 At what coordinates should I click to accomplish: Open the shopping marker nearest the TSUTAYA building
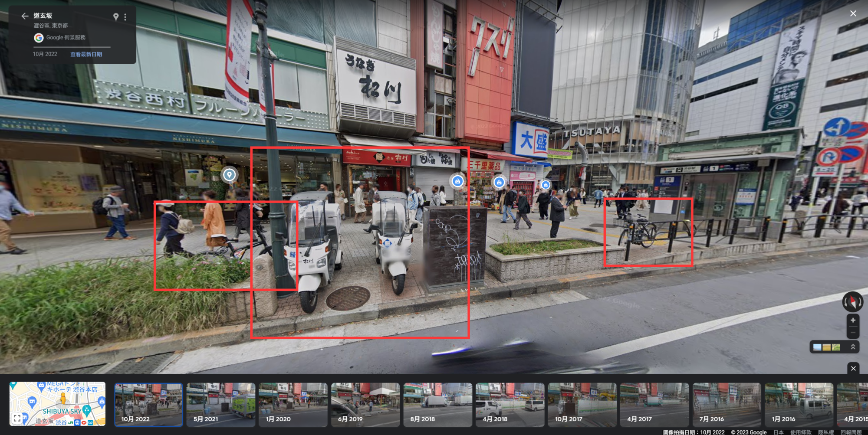pos(546,185)
